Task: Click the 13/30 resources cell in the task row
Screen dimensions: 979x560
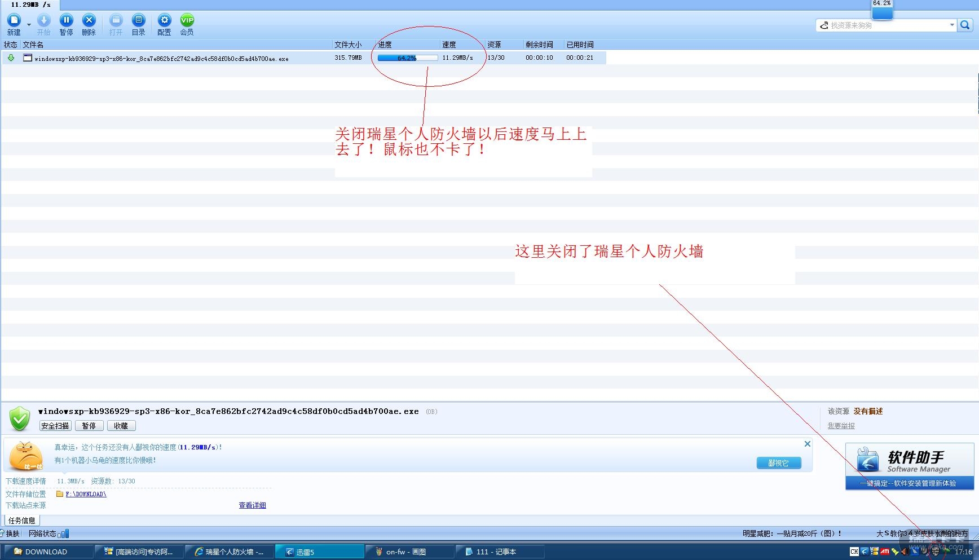Action: [496, 58]
